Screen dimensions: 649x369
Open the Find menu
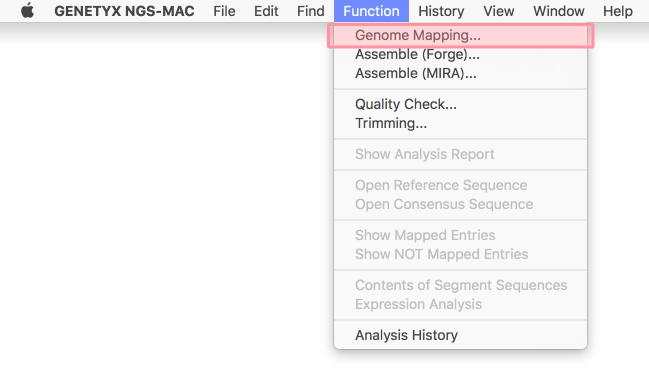pyautogui.click(x=311, y=11)
